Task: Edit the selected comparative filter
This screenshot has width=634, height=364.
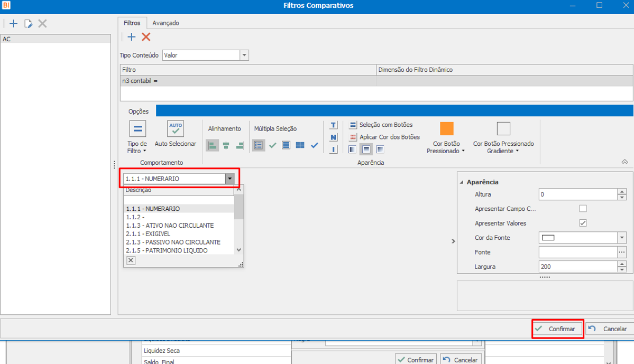Action: pyautogui.click(x=28, y=23)
